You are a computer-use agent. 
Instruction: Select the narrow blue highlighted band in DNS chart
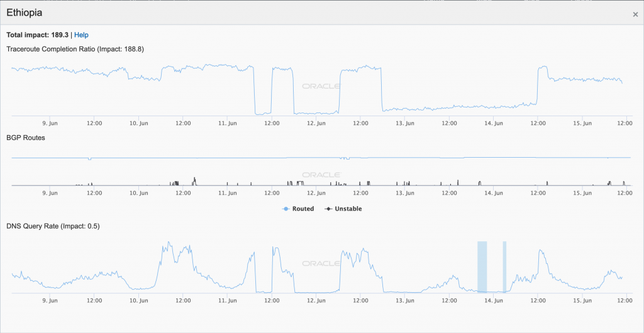[504, 266]
